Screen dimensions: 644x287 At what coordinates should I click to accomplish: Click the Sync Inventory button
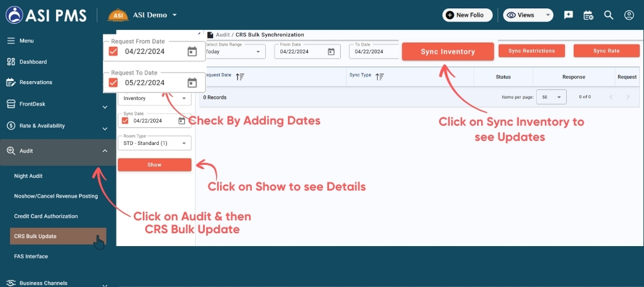coord(448,51)
